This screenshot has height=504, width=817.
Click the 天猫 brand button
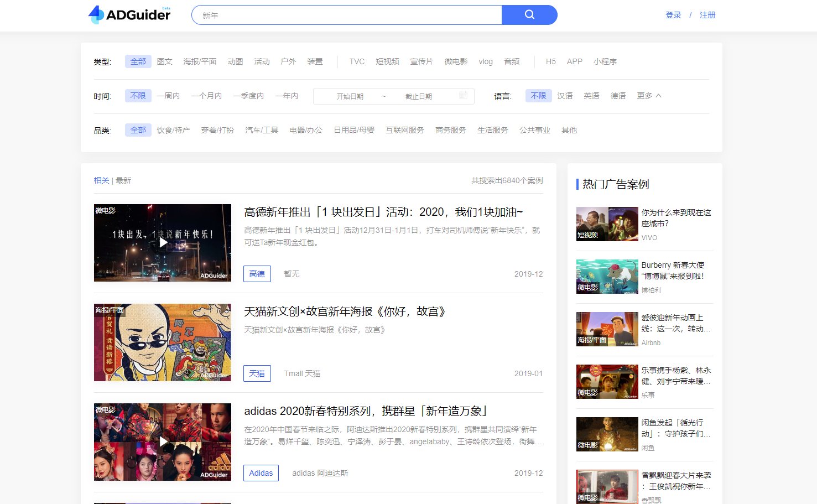(257, 373)
